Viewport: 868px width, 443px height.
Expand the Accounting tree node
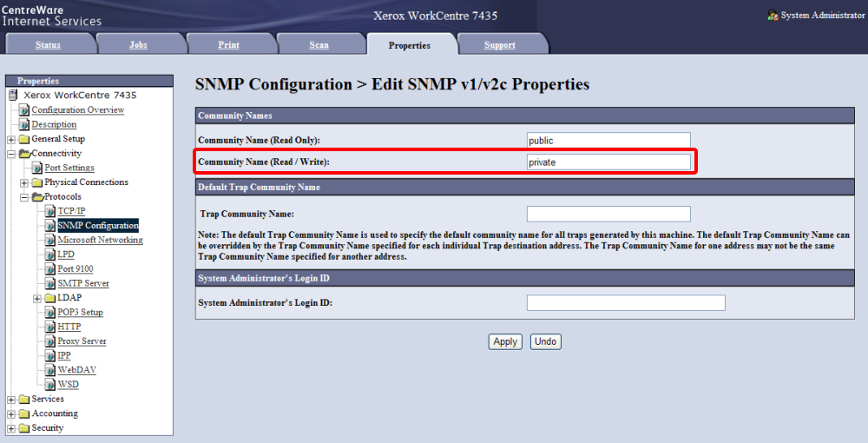(x=11, y=414)
